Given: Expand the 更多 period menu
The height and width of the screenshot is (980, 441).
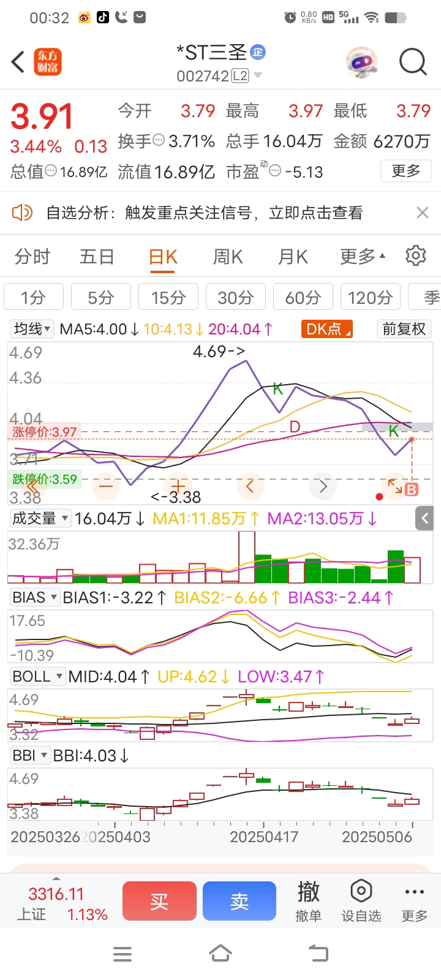Looking at the screenshot, I should [x=363, y=257].
